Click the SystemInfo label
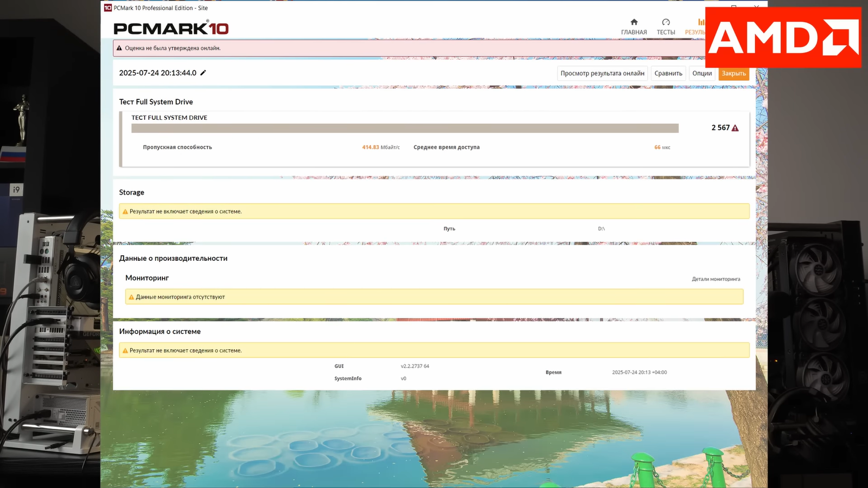Image resolution: width=868 pixels, height=488 pixels. pos(348,378)
